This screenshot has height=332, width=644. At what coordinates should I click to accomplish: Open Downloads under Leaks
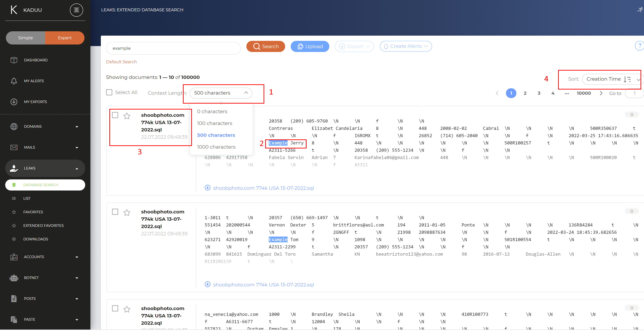pos(35,239)
